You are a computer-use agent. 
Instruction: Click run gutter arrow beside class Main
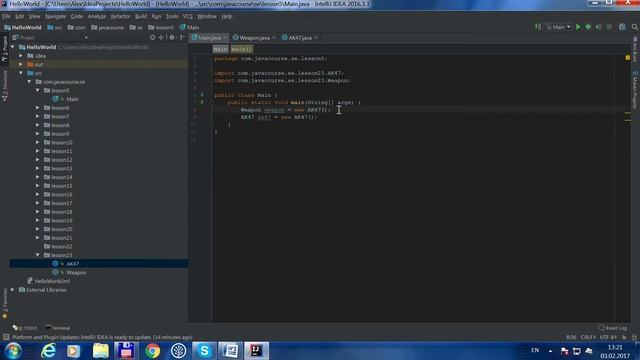(x=202, y=95)
